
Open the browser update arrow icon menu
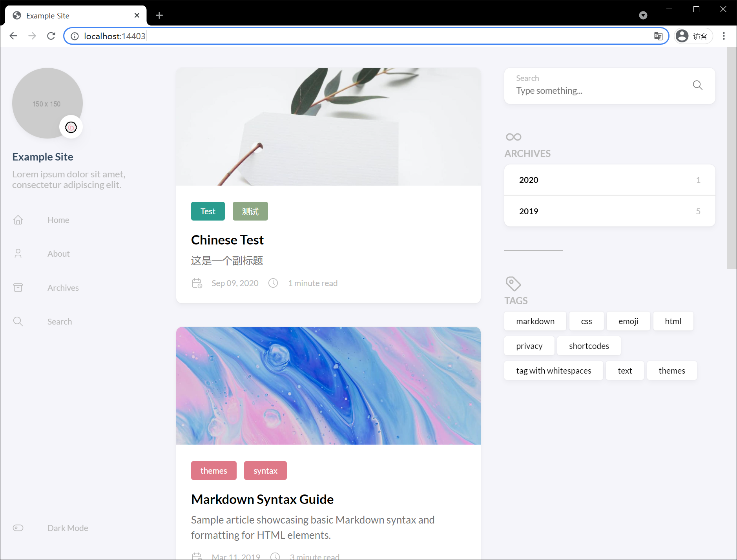[643, 15]
